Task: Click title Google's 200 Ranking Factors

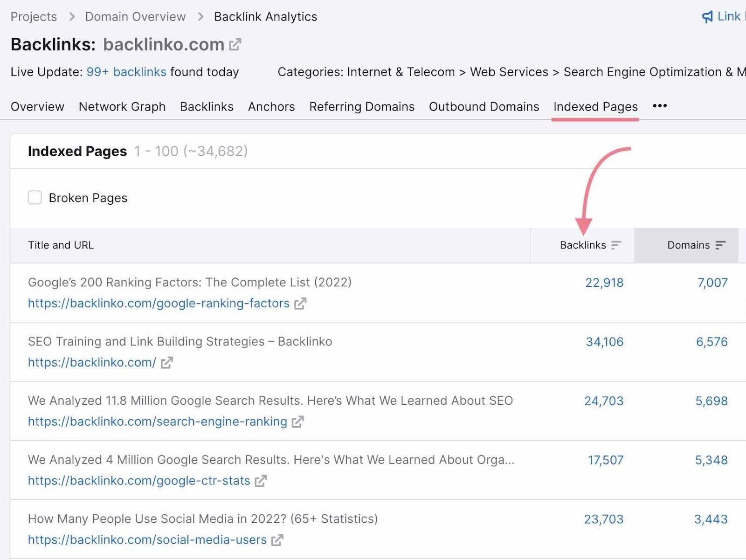Action: click(190, 283)
